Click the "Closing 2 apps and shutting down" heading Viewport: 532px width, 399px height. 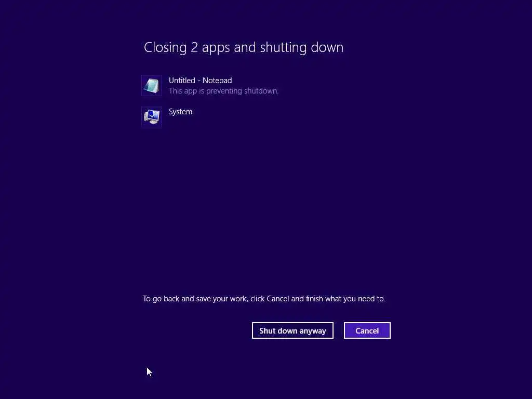tap(244, 47)
